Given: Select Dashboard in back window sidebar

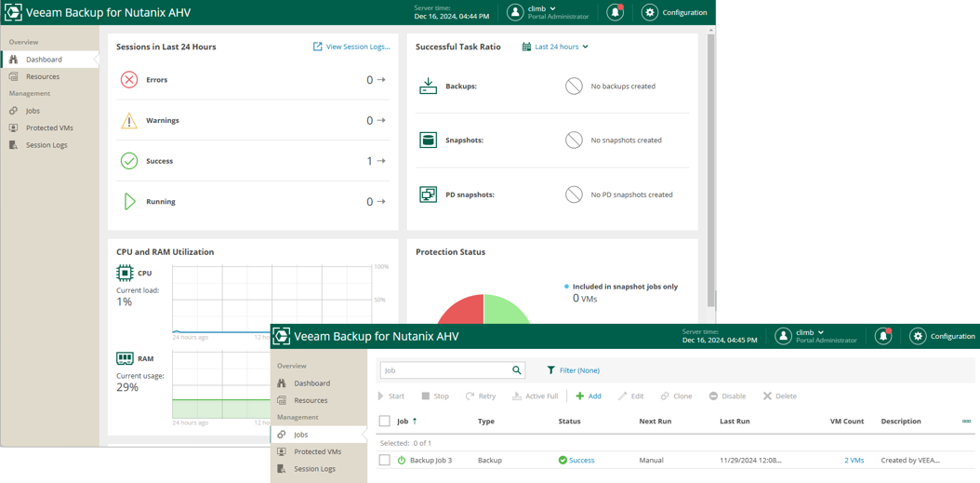Looking at the screenshot, I should [49, 60].
